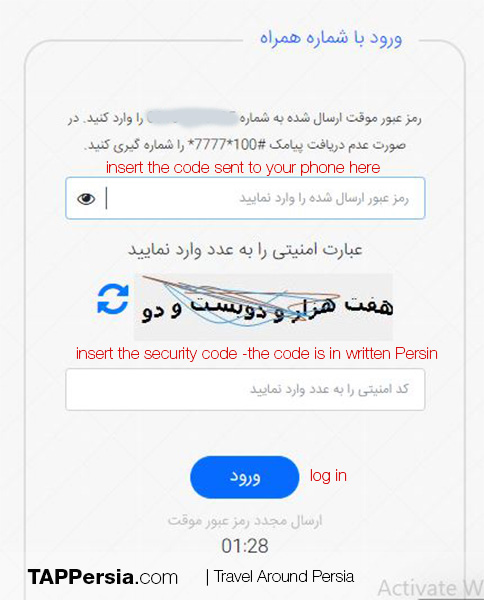Click the 01:28 countdown timer

245,546
